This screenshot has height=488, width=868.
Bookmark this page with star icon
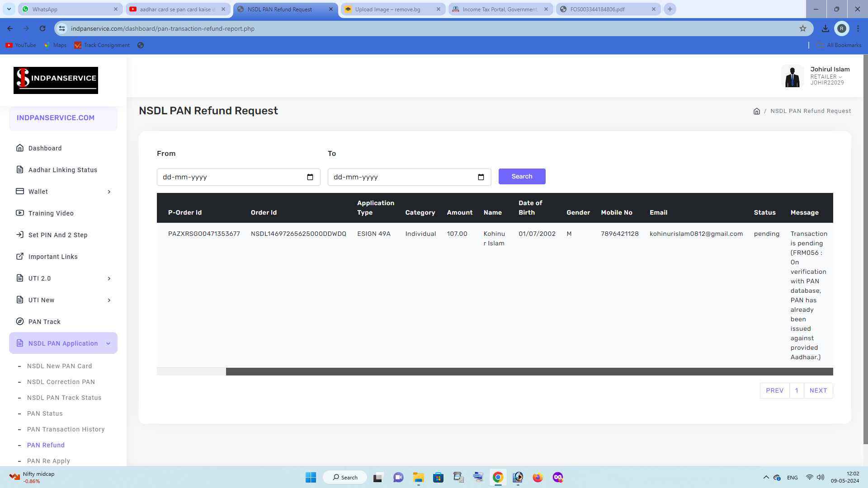point(803,28)
